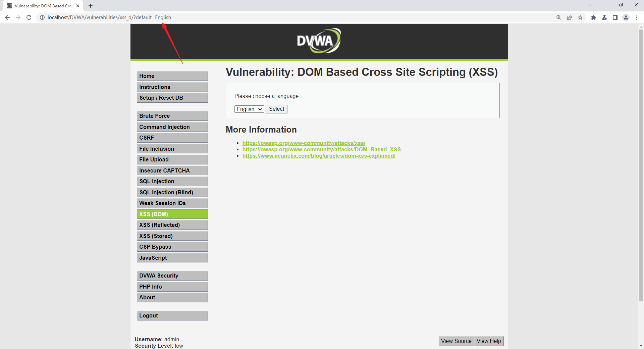Open the XSS (Reflected) menu item

point(172,225)
